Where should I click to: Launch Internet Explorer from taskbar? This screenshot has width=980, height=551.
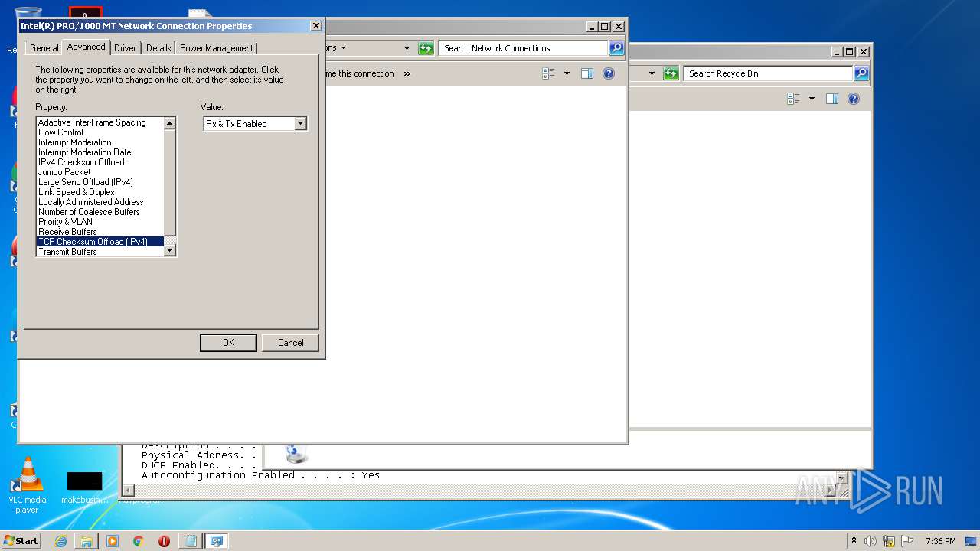tap(60, 541)
